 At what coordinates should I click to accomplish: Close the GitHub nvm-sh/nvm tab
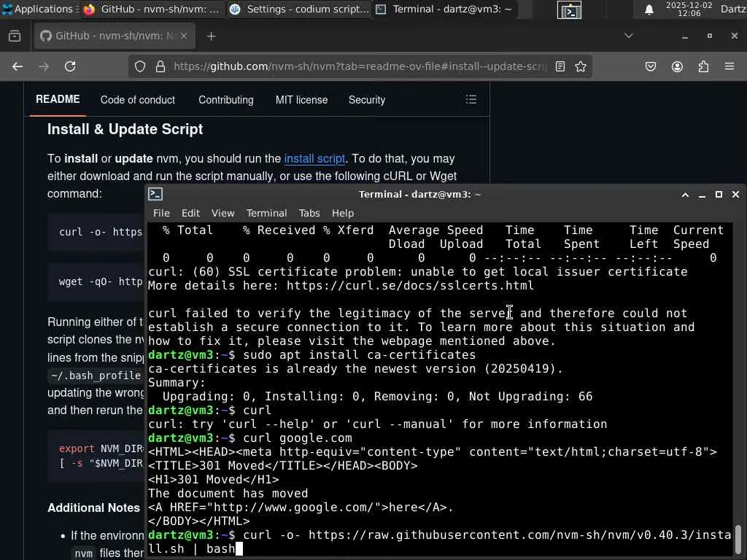(x=184, y=36)
